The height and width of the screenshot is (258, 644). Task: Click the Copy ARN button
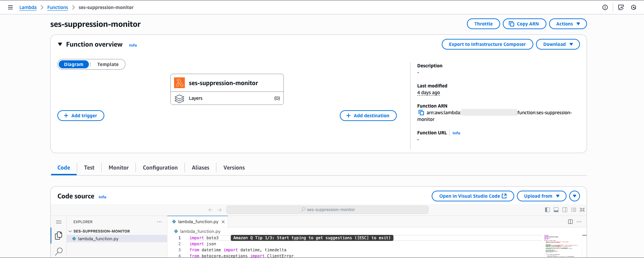(x=524, y=24)
